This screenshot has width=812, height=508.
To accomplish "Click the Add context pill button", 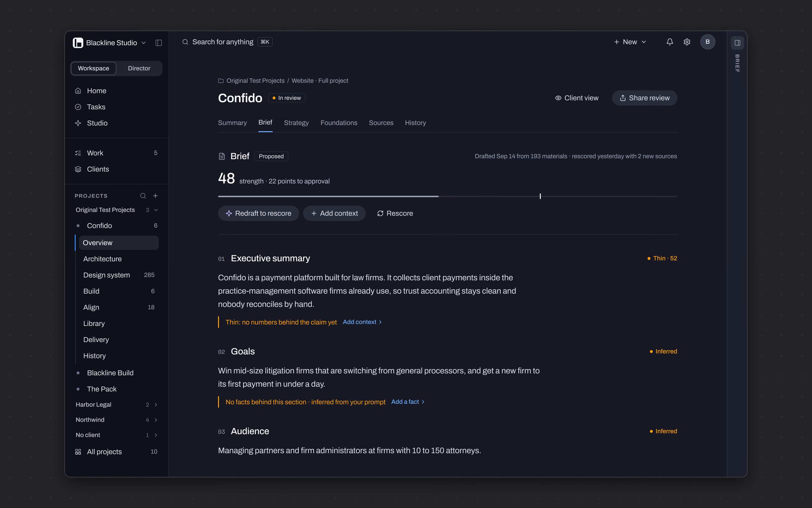I will [x=334, y=213].
